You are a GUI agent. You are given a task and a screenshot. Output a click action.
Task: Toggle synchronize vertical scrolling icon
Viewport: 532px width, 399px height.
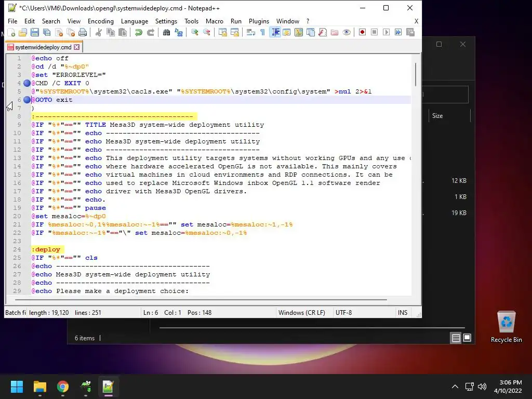222,33
